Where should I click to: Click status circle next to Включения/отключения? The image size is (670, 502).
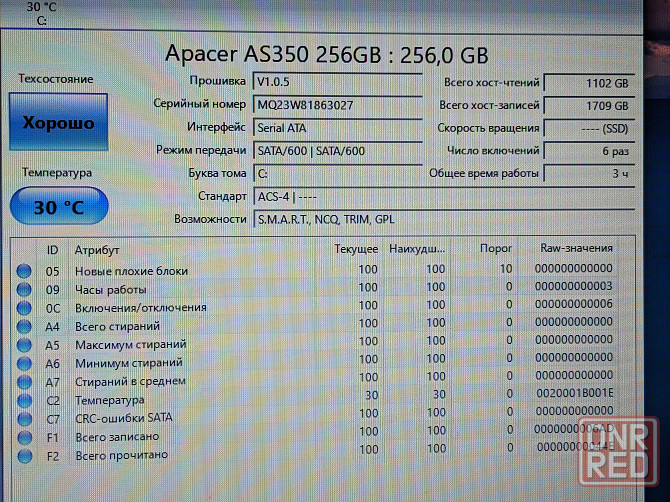[x=24, y=307]
